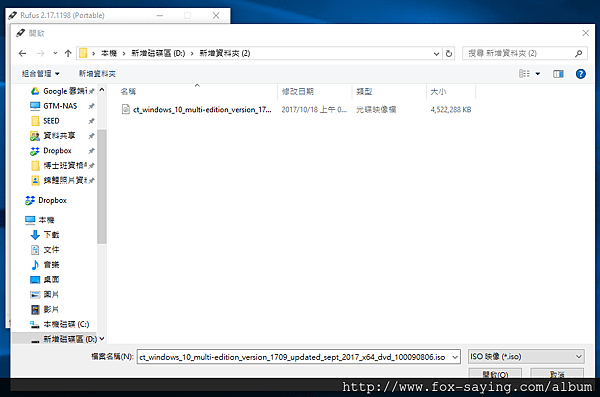600x397 pixels.
Task: Click the file name input field
Action: click(293, 357)
